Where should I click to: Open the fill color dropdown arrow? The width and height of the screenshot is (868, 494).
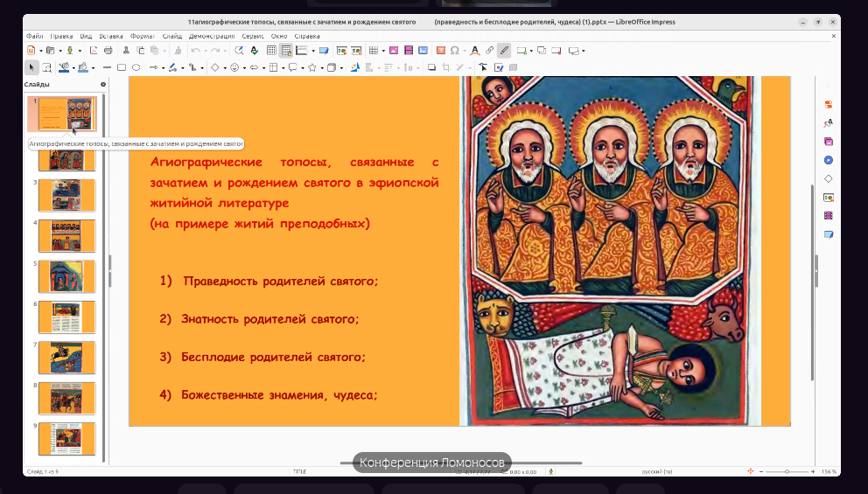(93, 68)
